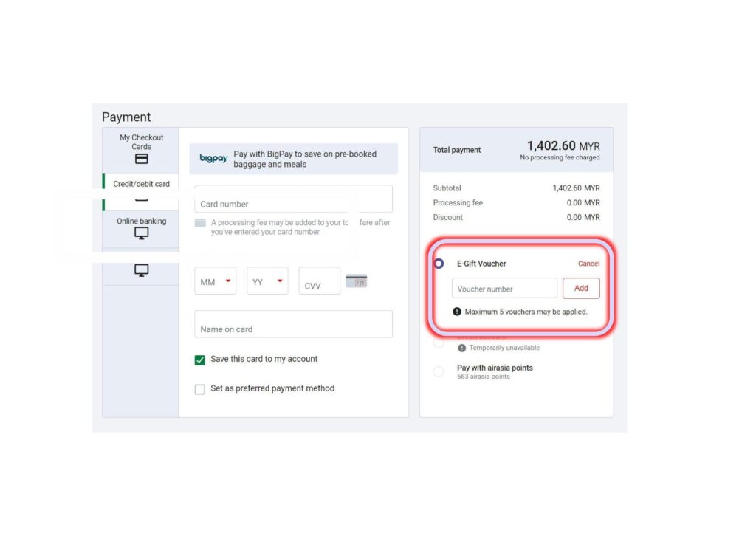This screenshot has width=756, height=536.
Task: Click the info icon beside Temporarily unavailable
Action: (461, 348)
